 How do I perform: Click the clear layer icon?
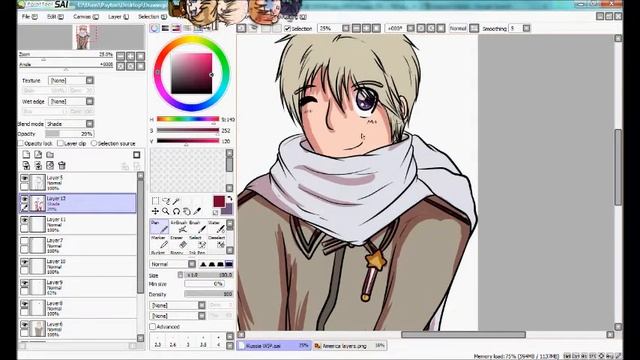pyautogui.click(x=50, y=165)
